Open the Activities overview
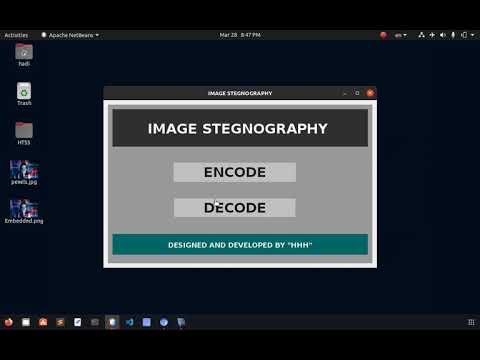Image resolution: width=480 pixels, height=360 pixels. (x=16, y=35)
